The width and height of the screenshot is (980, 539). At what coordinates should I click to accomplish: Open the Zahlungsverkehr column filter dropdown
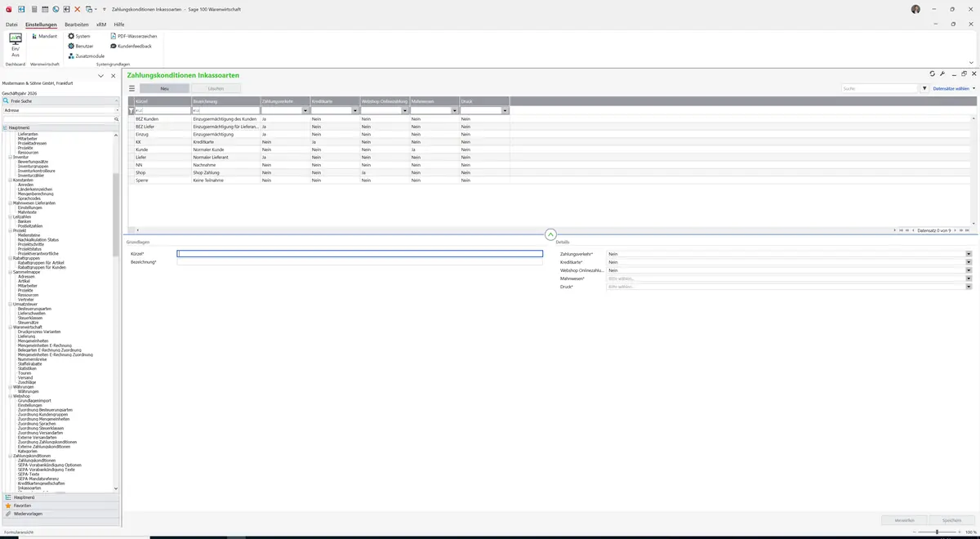tap(305, 110)
